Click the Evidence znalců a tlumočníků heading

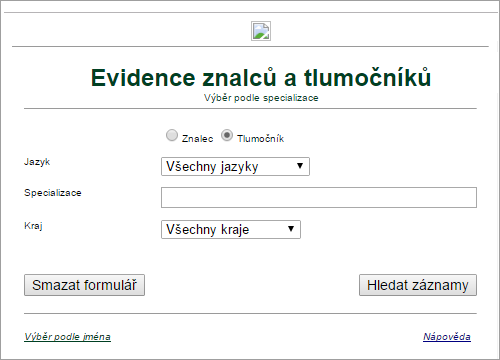(261, 78)
